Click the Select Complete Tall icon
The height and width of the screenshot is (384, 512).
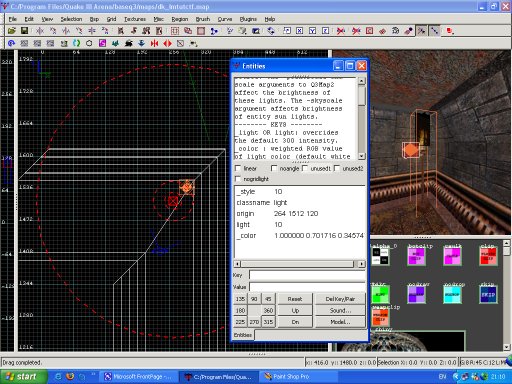click(121, 31)
